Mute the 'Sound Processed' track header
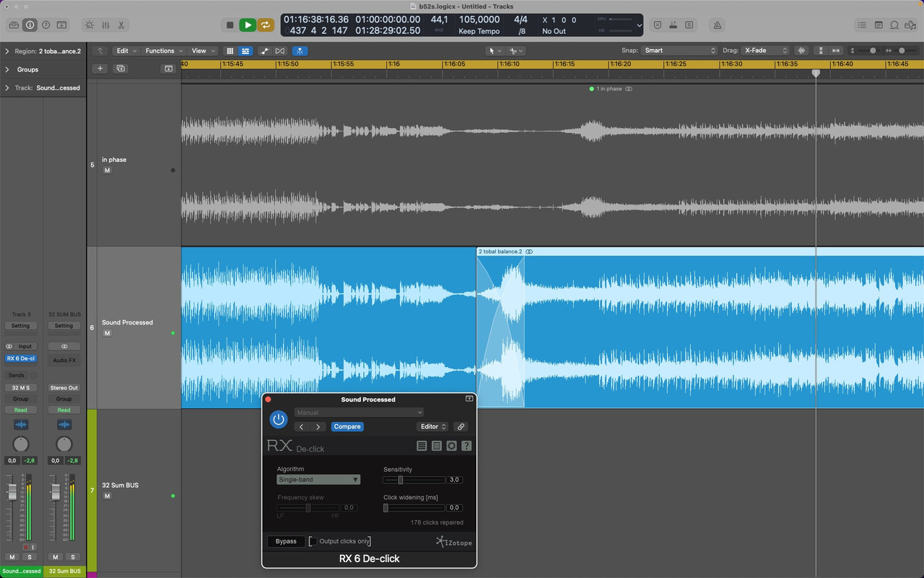 pyautogui.click(x=107, y=333)
